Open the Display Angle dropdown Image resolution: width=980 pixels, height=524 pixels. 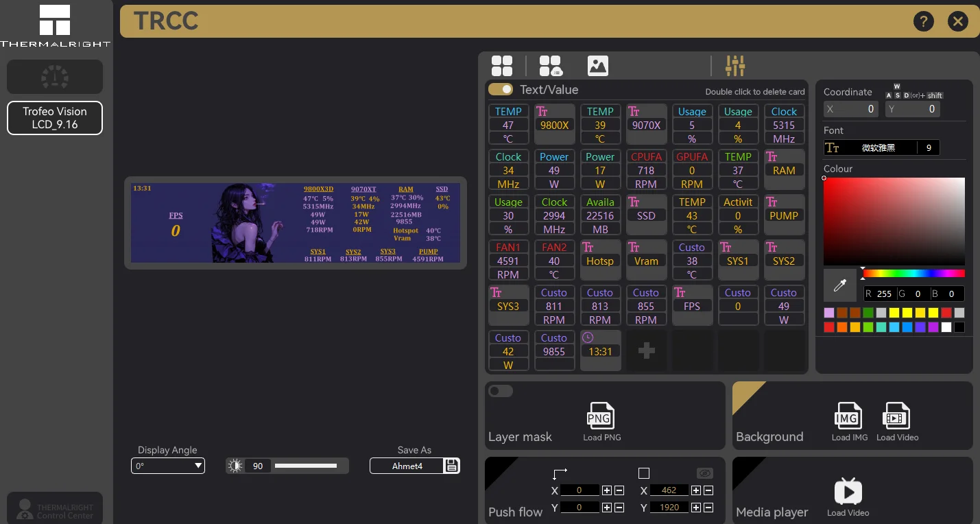168,466
